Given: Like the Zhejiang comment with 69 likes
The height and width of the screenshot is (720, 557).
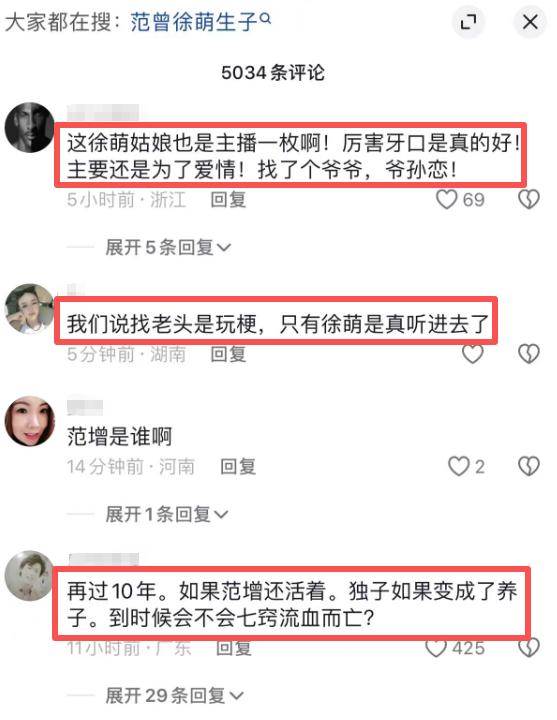Looking at the screenshot, I should click(446, 199).
